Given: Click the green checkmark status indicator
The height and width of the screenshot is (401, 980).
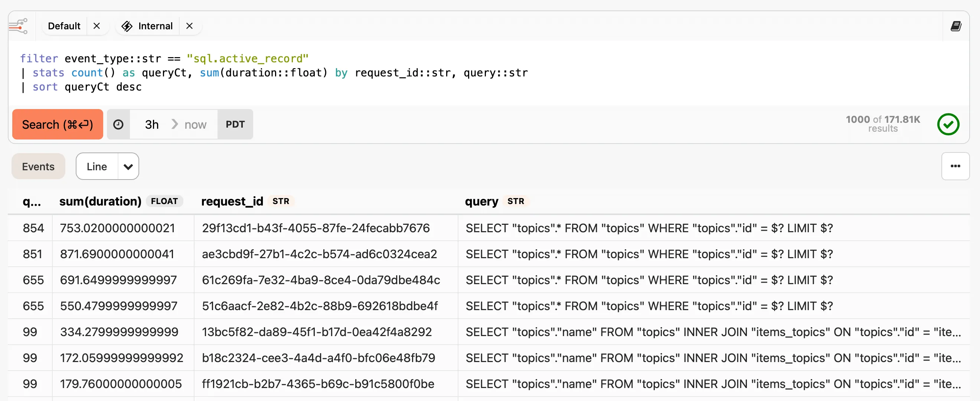Looking at the screenshot, I should tap(948, 124).
